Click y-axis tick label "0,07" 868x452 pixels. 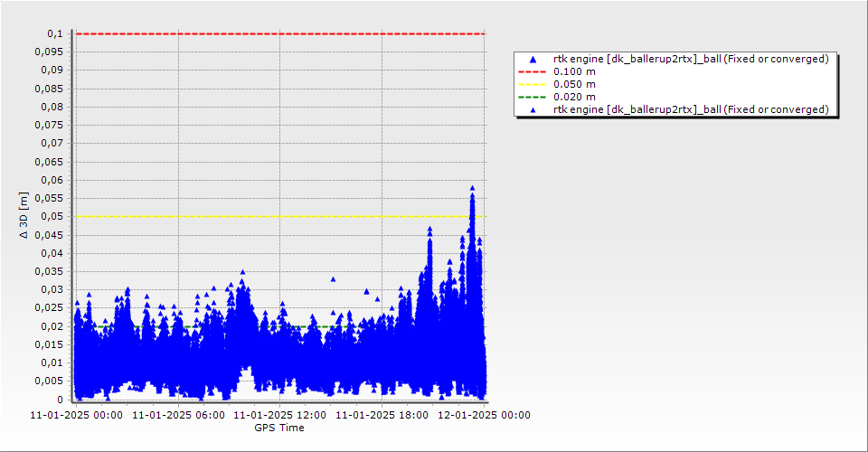52,144
